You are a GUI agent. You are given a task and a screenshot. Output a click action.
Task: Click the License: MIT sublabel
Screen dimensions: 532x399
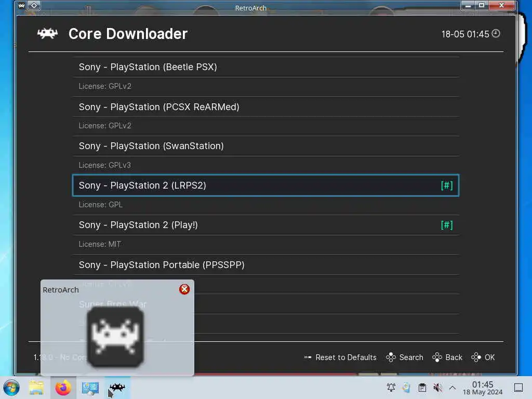(100, 244)
